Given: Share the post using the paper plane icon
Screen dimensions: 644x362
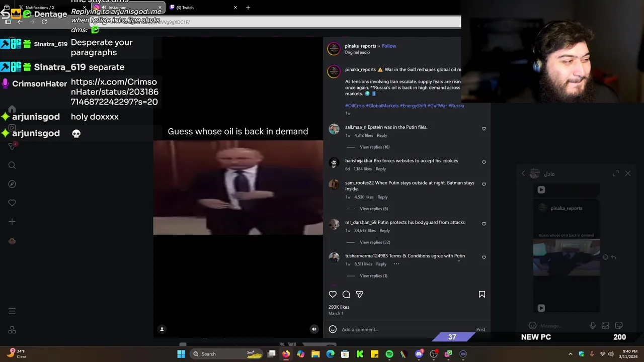Looking at the screenshot, I should [359, 294].
